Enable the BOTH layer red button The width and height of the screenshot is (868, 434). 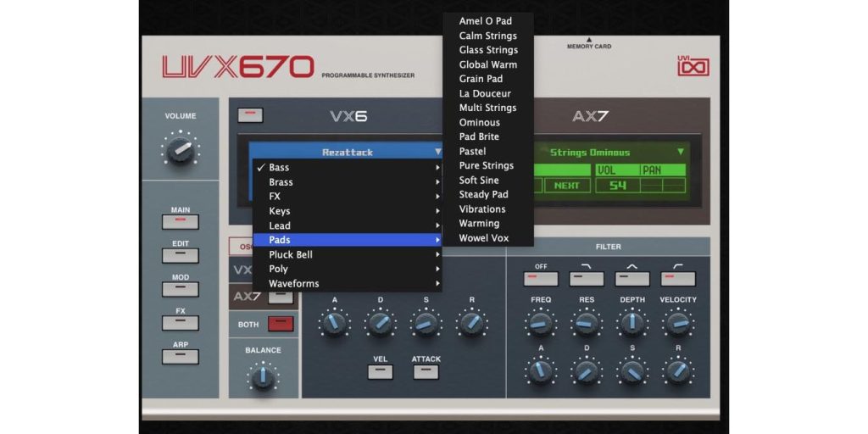point(281,324)
